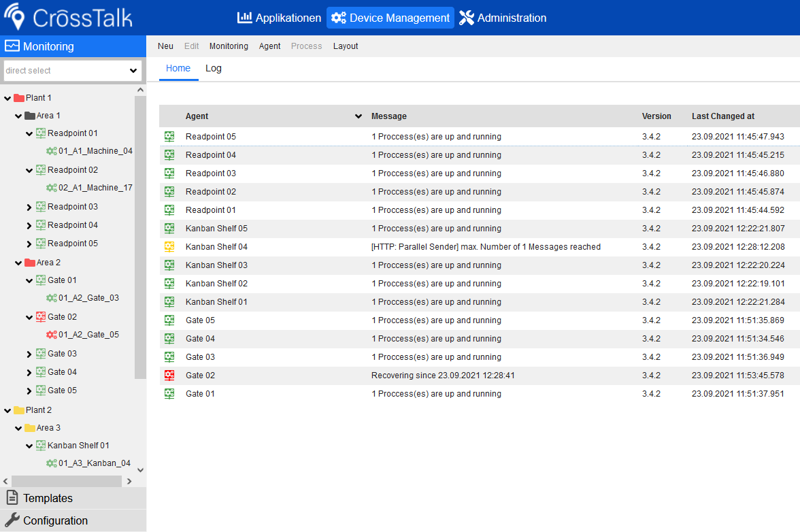Click green status icon of Gate 01 table row
This screenshot has height=532, width=800.
[x=169, y=393]
